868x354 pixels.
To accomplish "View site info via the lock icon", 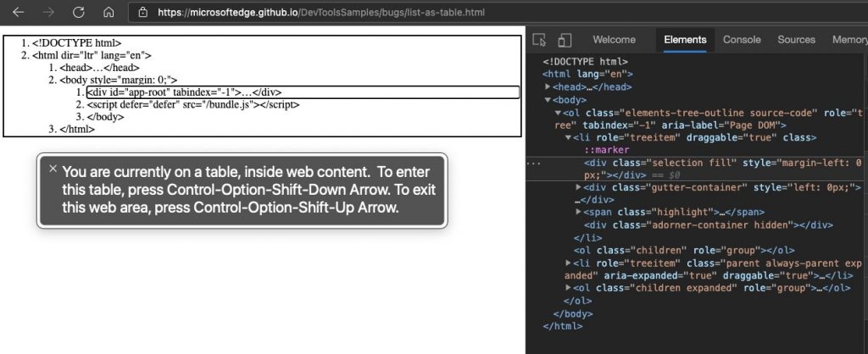I will (x=142, y=12).
